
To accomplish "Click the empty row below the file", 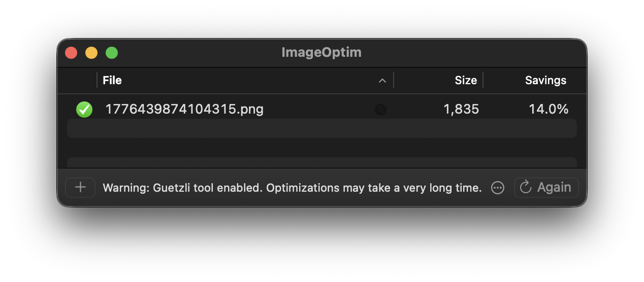I will click(321, 128).
